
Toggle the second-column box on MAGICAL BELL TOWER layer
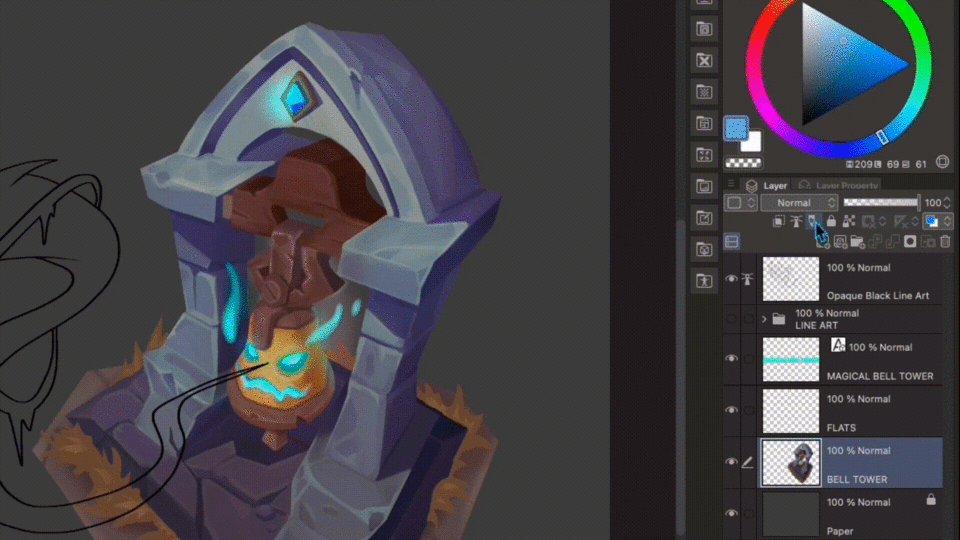748,358
